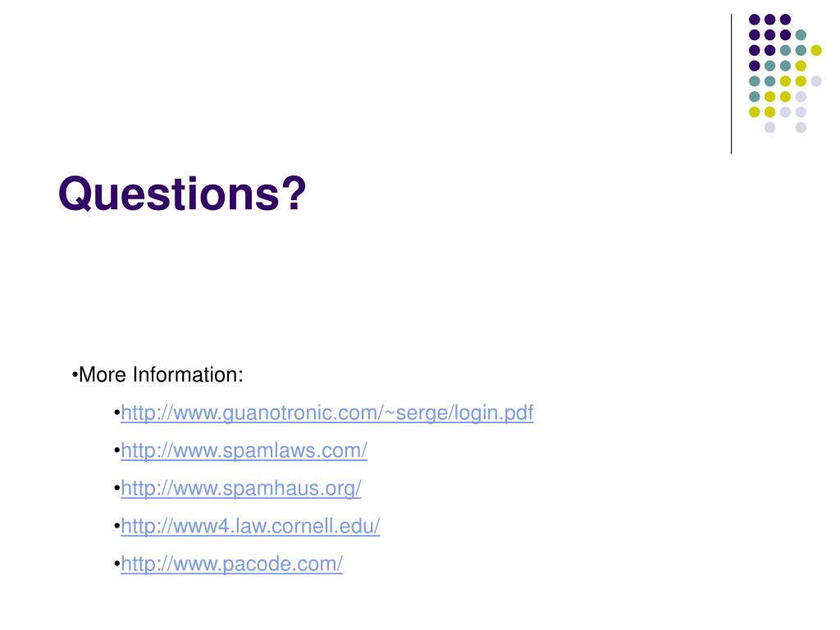Viewport: 840px width, 630px height.
Task: Click the yellow dot ending the third dot row
Action: coord(816,50)
